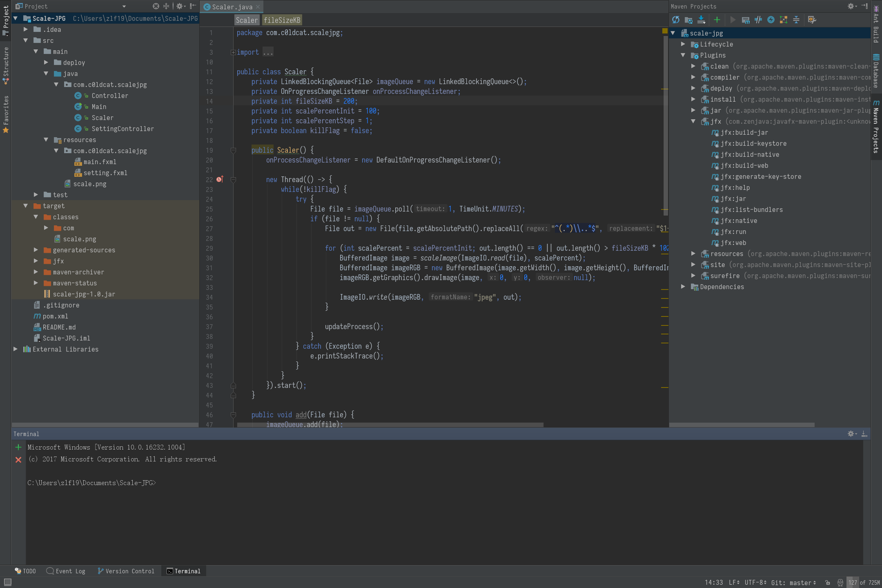Image resolution: width=882 pixels, height=588 pixels.
Task: Click fileSizeKB breadcrumb
Action: 282,20
